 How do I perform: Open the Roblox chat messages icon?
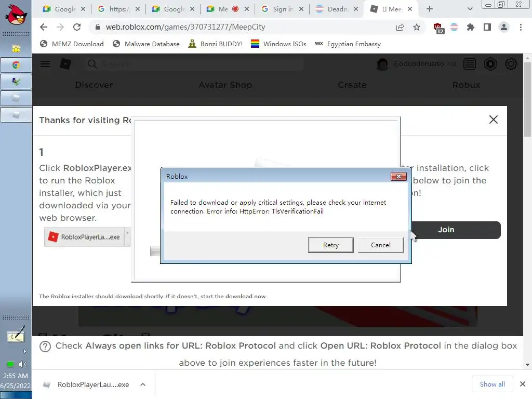coord(470,64)
